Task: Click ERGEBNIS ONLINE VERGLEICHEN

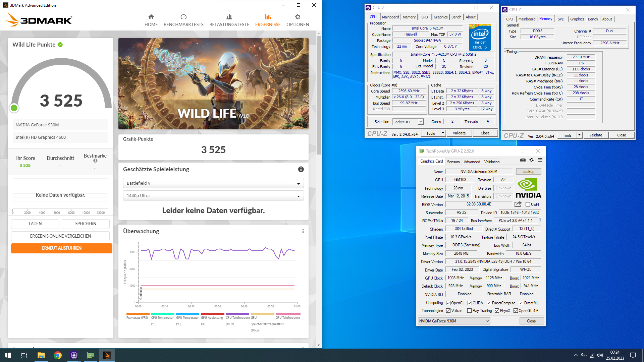Action: (60, 236)
